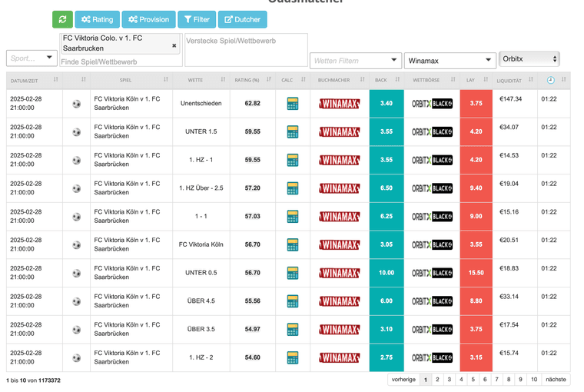This screenshot has width=584, height=392.
Task: Open the Dutcher tool
Action: coord(243,19)
